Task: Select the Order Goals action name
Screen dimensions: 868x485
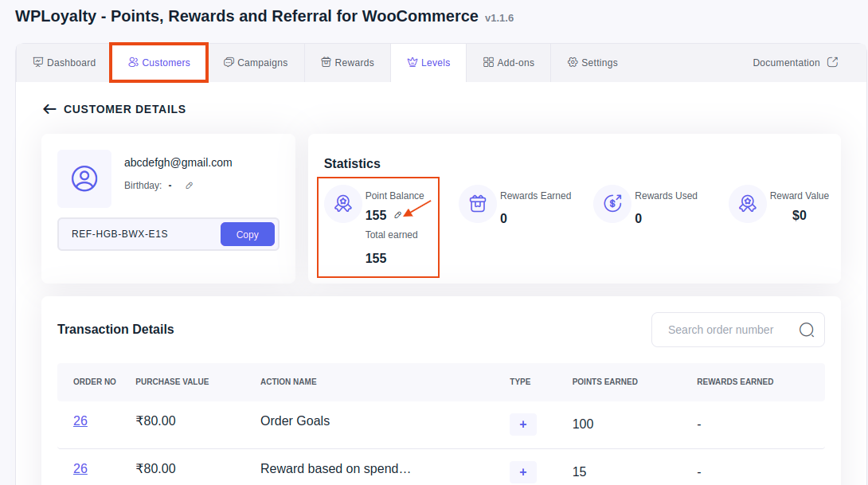Action: [x=295, y=420]
